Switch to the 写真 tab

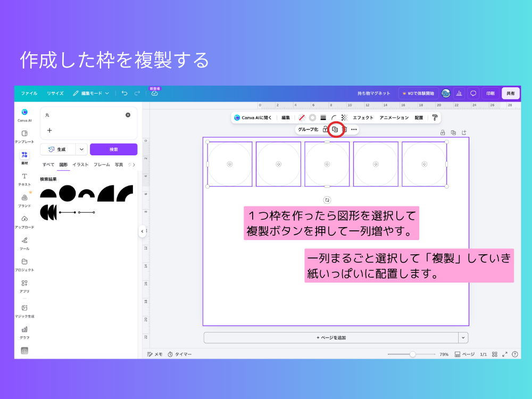119,164
